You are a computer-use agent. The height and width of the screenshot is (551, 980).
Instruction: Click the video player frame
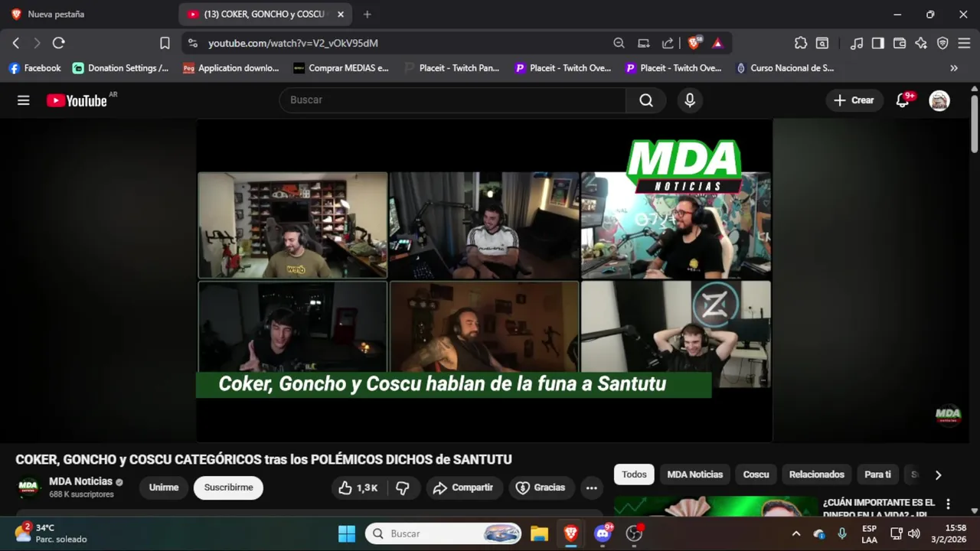(x=484, y=280)
